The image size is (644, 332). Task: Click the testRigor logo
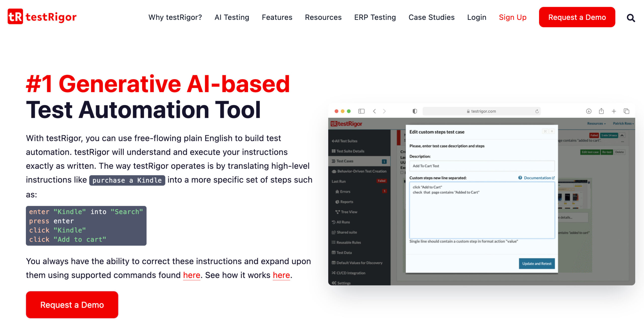[42, 17]
